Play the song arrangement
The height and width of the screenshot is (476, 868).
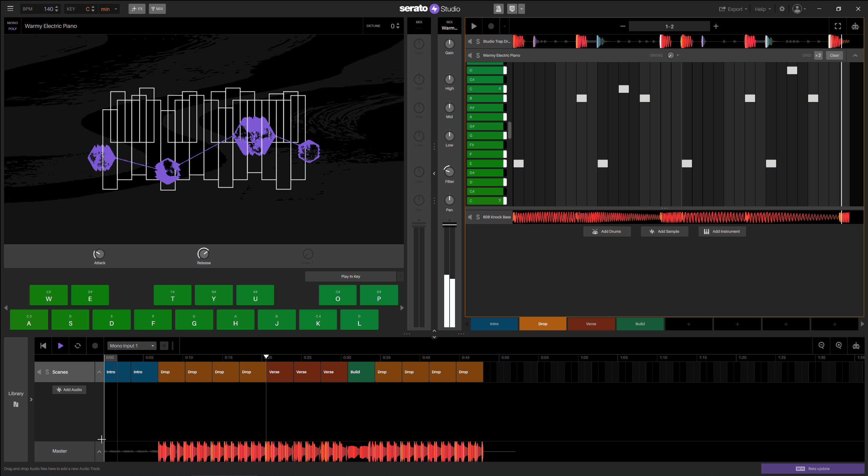click(60, 346)
